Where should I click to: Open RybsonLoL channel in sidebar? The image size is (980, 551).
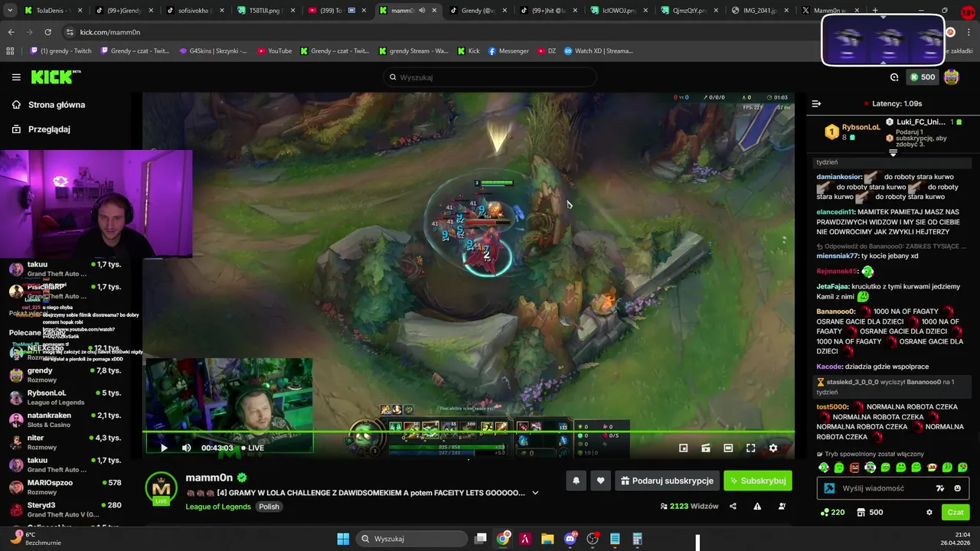[x=65, y=397]
